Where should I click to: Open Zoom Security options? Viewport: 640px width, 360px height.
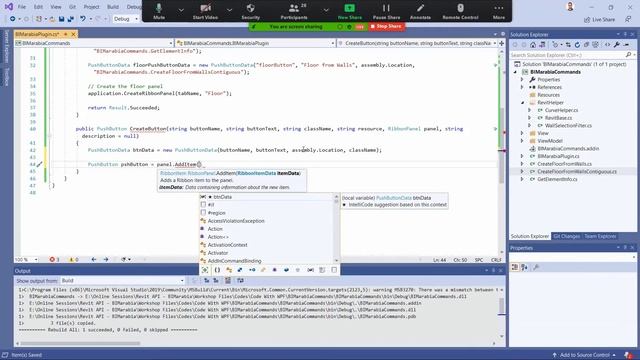(251, 11)
